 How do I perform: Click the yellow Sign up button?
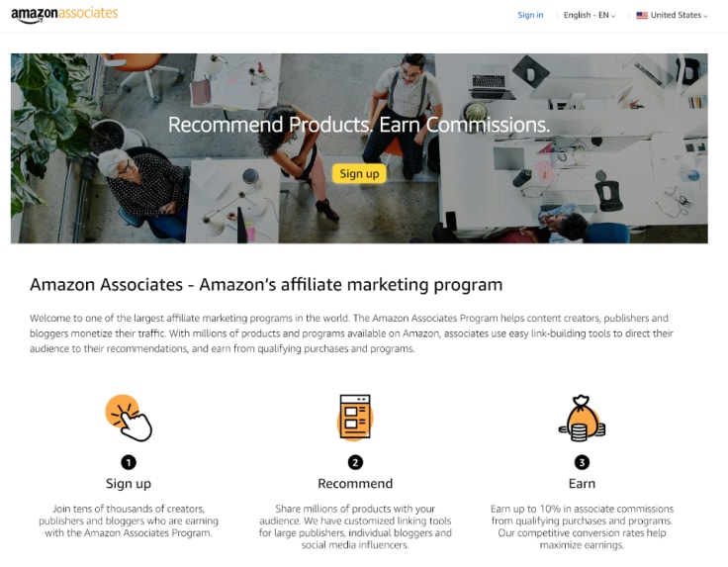point(359,174)
